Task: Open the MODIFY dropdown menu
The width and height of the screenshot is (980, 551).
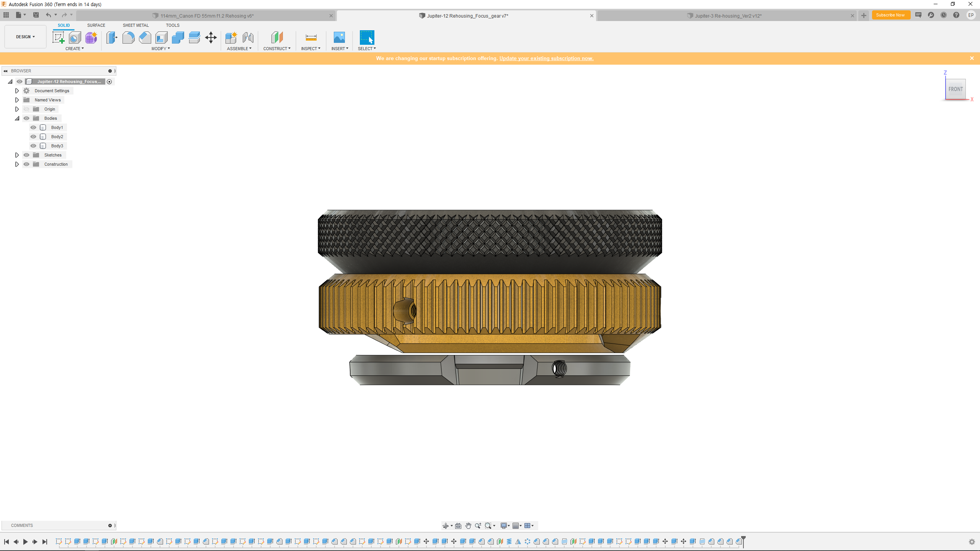Action: pyautogui.click(x=160, y=49)
